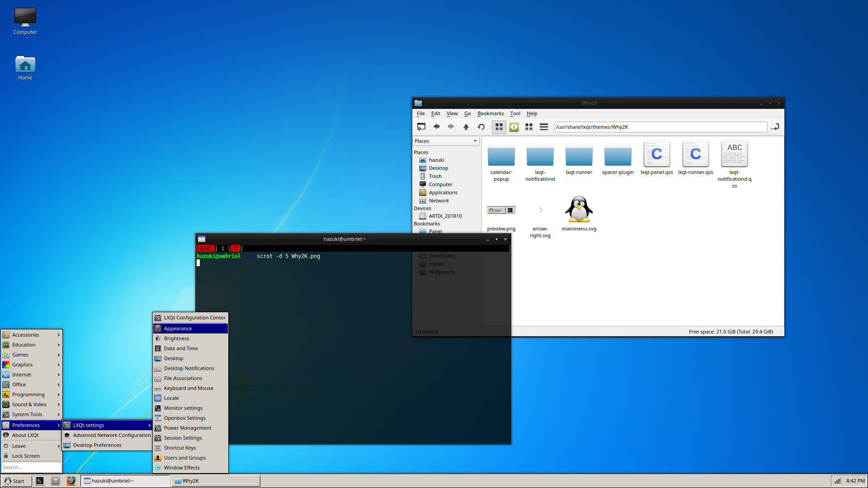
Task: Click the panel clock showing 8:42 PM
Action: click(x=855, y=481)
